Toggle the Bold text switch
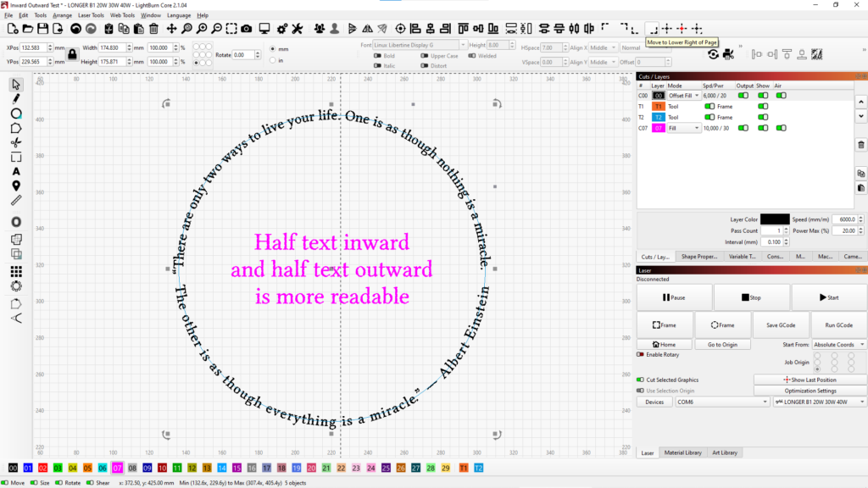 coord(377,56)
